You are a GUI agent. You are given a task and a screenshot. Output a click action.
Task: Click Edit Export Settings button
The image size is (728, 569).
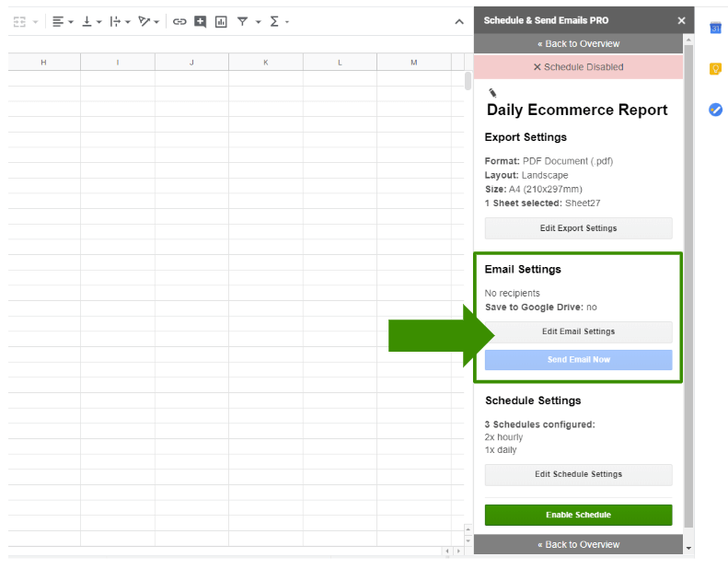pos(578,228)
